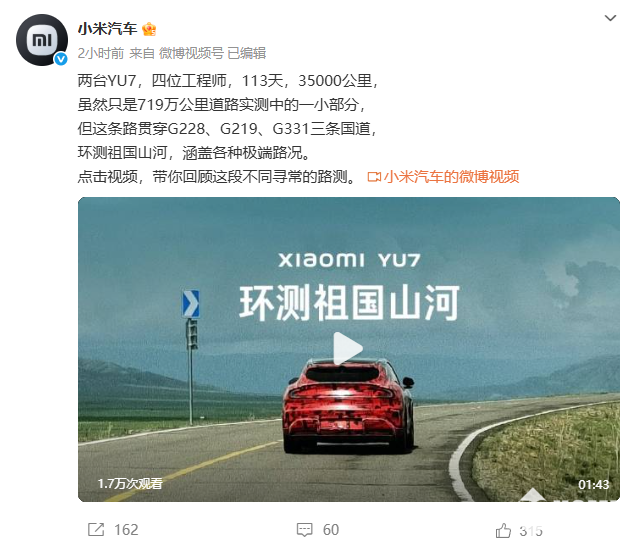Image resolution: width=631 pixels, height=549 pixels.
Task: Expand the post options chevron menu
Action: [610, 18]
